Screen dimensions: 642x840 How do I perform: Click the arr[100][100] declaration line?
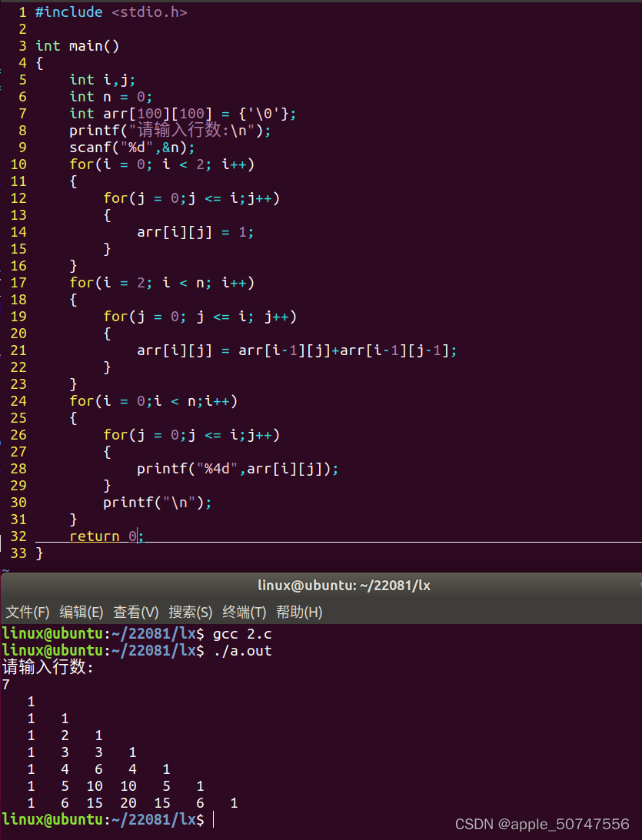tap(183, 114)
